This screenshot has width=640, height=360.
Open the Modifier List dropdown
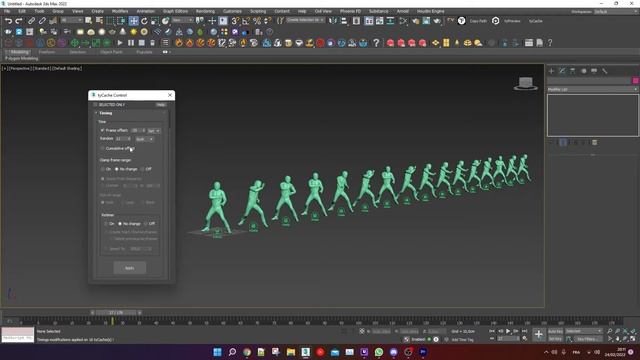click(x=593, y=89)
